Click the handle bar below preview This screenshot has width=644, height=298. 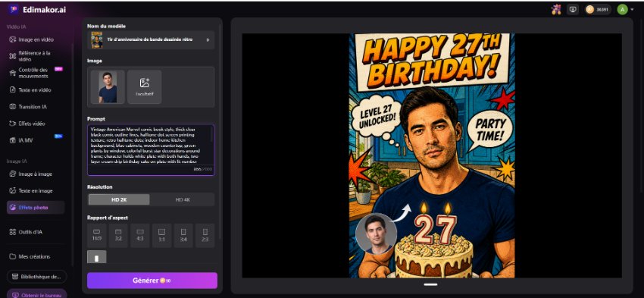pos(431,284)
